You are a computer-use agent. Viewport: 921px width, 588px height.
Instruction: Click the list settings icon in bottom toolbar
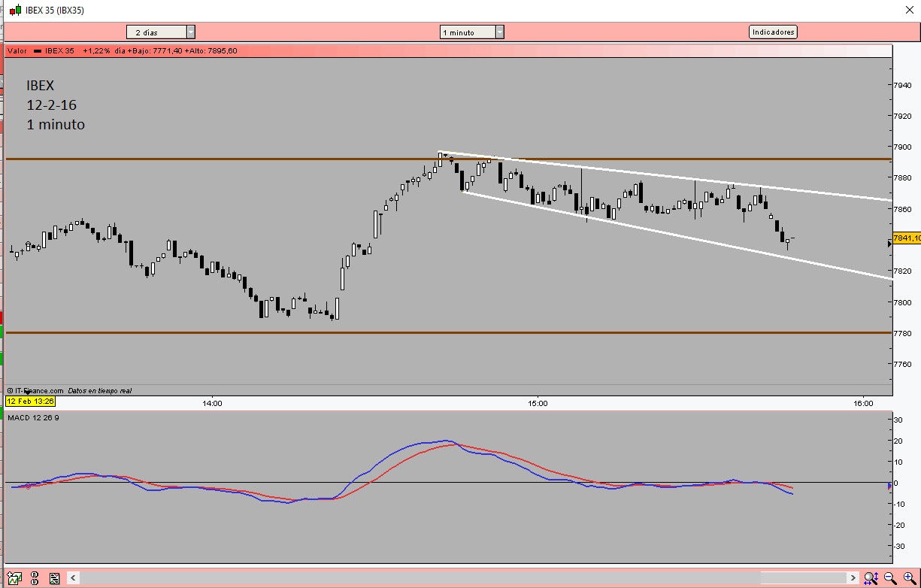[x=54, y=578]
